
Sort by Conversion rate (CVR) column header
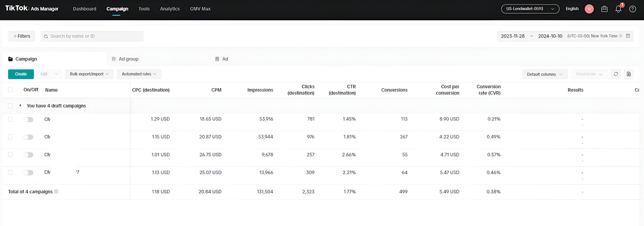point(489,90)
